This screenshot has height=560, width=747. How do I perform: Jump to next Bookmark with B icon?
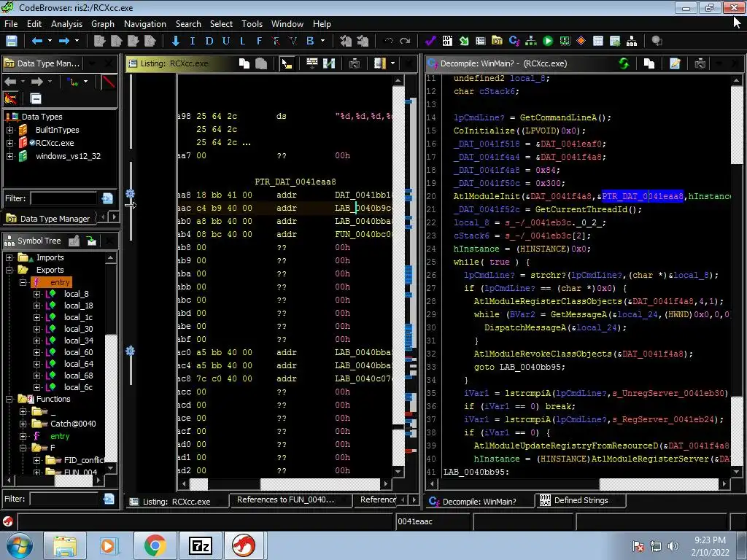(x=310, y=41)
